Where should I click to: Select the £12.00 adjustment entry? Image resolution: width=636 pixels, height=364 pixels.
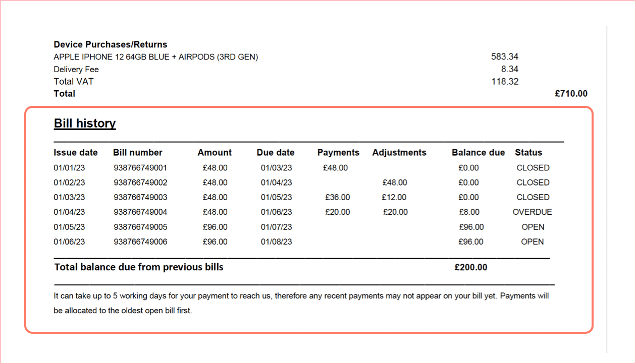point(394,198)
